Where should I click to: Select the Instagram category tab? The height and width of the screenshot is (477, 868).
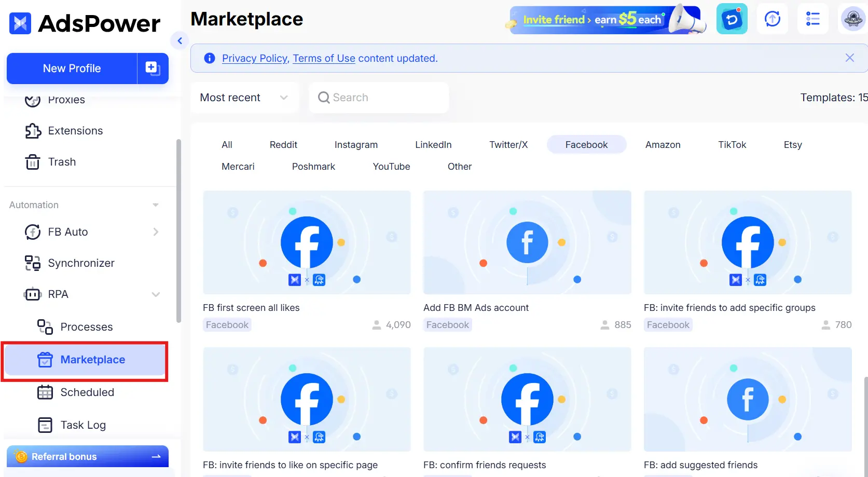point(356,145)
